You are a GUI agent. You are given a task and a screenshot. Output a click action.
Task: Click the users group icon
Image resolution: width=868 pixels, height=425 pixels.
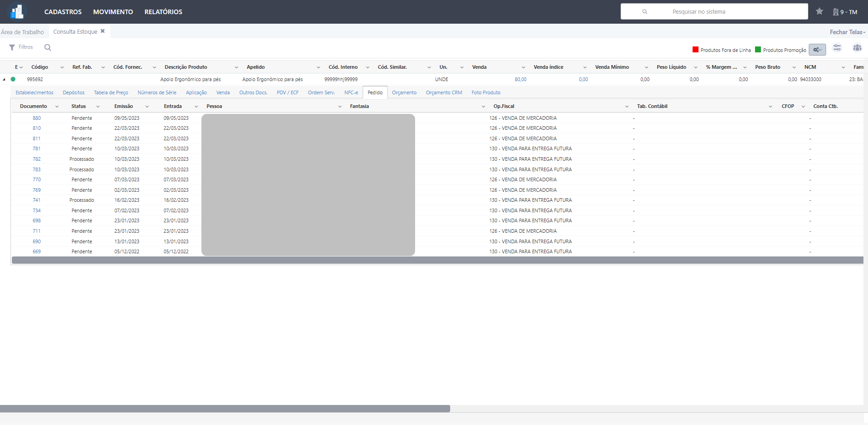[x=857, y=47]
